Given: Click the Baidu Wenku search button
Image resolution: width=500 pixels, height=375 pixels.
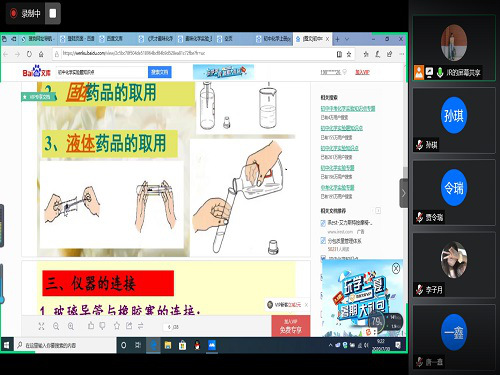Looking at the screenshot, I should click(x=160, y=72).
